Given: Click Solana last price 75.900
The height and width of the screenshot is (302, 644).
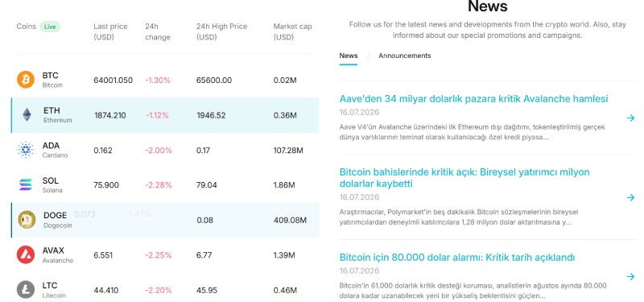Looking at the screenshot, I should click(106, 185).
